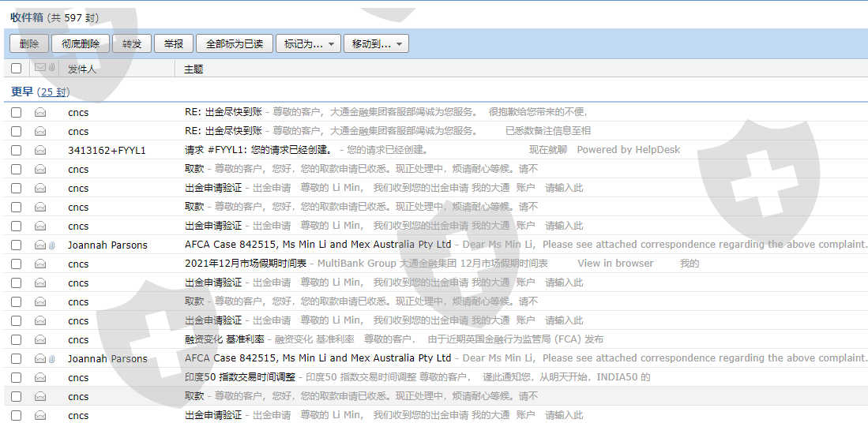Click the attachment paperclip icon in column header
Viewport: 868px width, 423px height.
[x=52, y=69]
